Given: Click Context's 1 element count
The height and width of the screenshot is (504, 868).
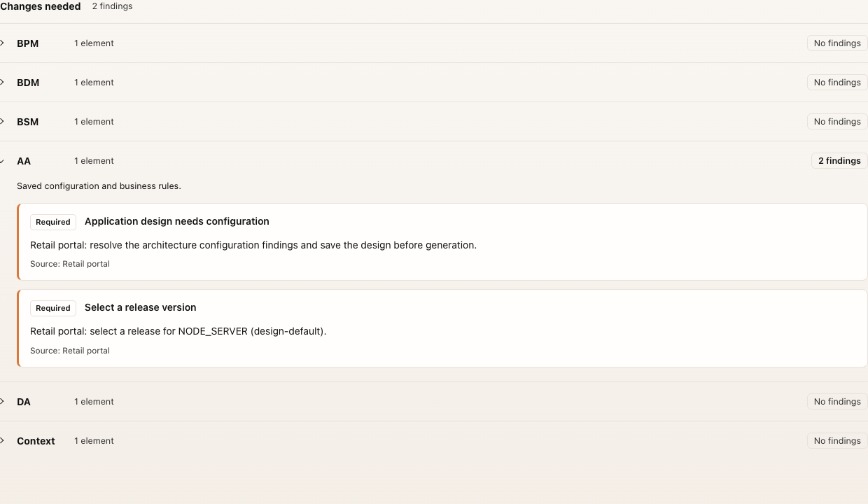Looking at the screenshot, I should coord(94,441).
